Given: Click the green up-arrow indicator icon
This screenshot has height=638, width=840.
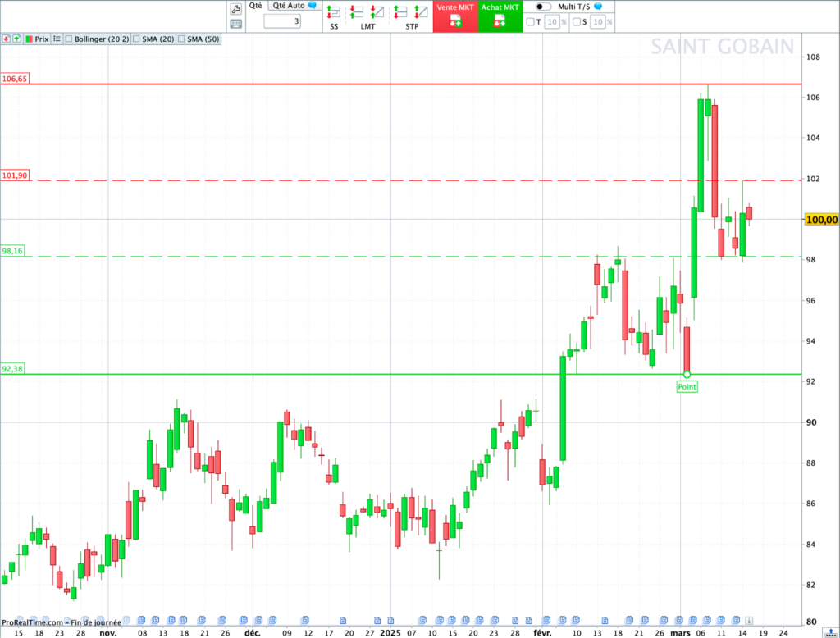Looking at the screenshot, I should [x=16, y=39].
